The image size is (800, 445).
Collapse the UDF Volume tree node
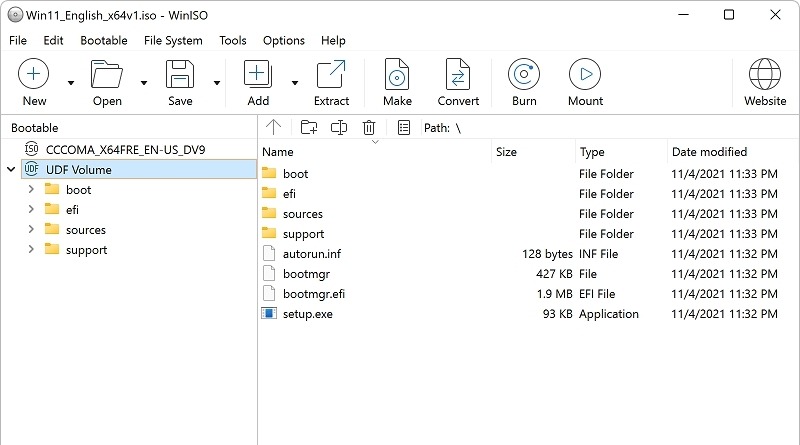(11, 169)
